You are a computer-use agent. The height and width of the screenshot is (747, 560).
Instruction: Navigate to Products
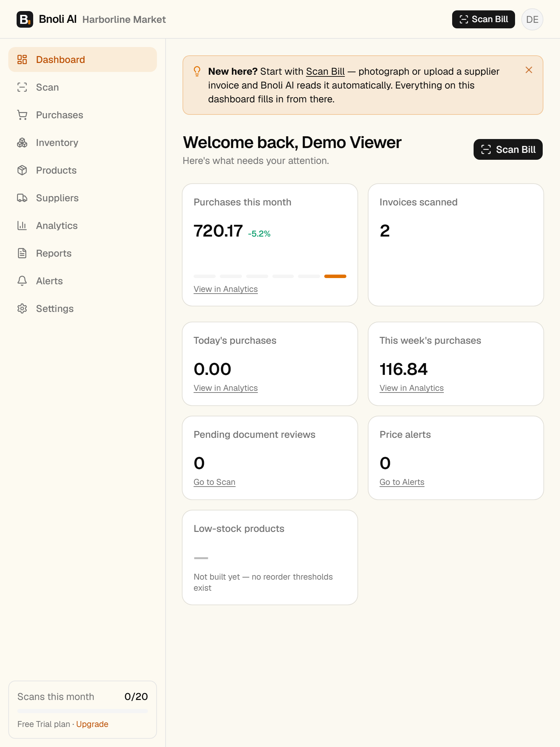(83, 170)
